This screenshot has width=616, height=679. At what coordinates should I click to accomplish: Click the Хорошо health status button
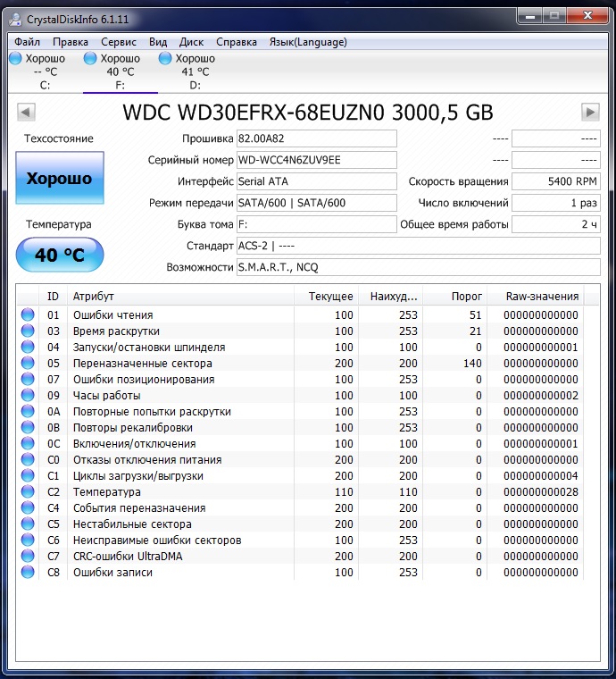tap(60, 178)
